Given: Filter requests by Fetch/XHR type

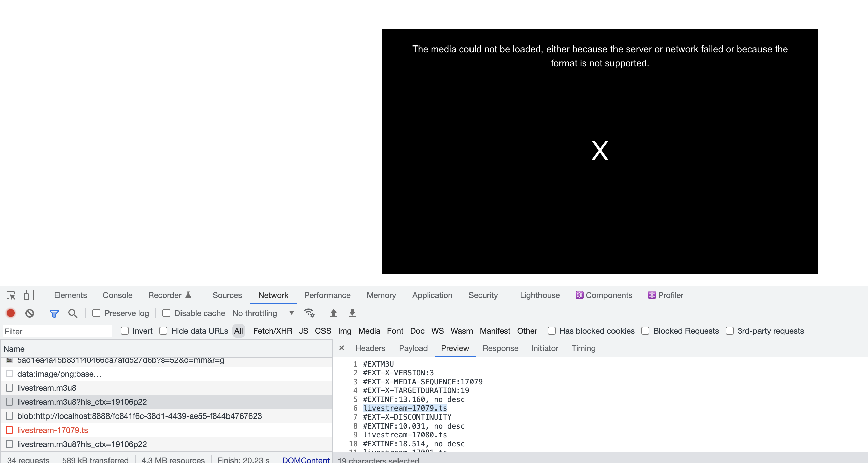Looking at the screenshot, I should coord(272,331).
